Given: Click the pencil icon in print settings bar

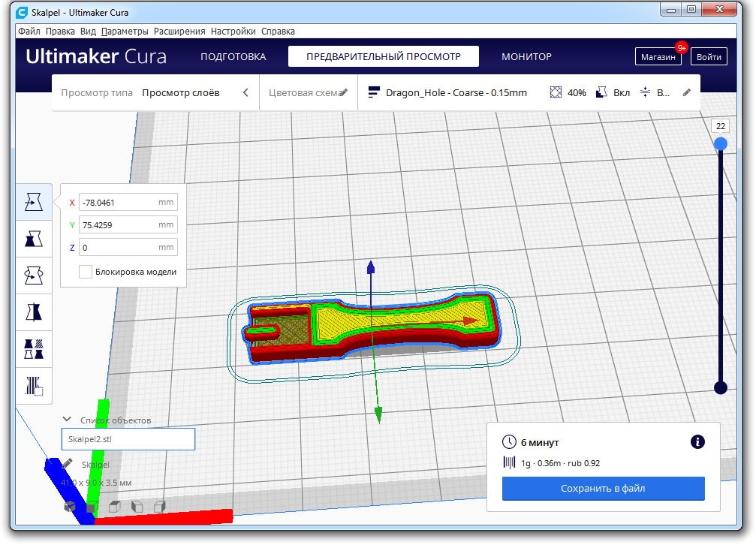Looking at the screenshot, I should coord(687,92).
